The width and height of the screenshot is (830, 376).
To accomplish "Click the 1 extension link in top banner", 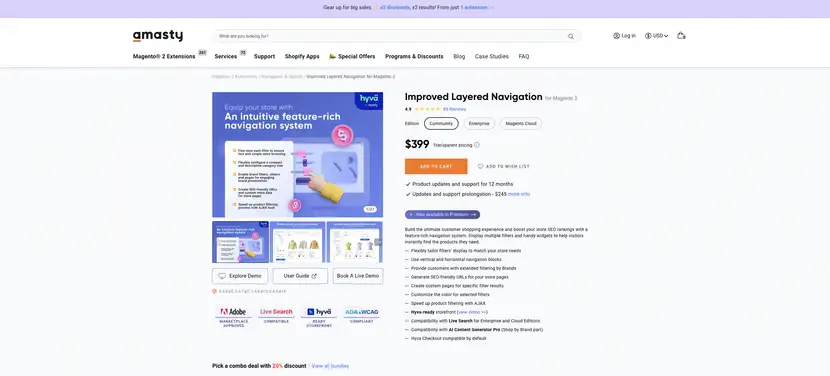I will point(476,7).
